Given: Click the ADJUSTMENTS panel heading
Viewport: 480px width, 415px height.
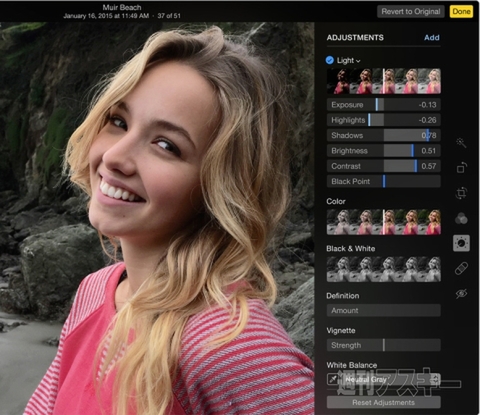Looking at the screenshot, I should (355, 37).
